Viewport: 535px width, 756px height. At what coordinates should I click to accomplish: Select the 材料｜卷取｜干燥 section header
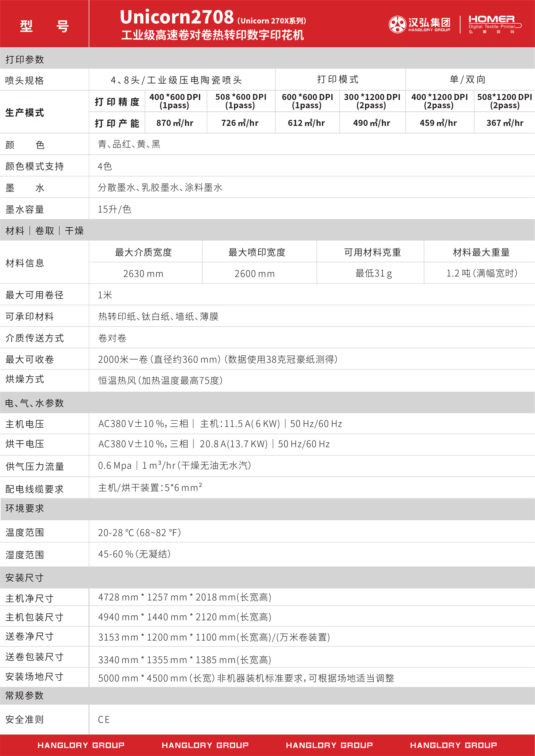click(x=44, y=231)
